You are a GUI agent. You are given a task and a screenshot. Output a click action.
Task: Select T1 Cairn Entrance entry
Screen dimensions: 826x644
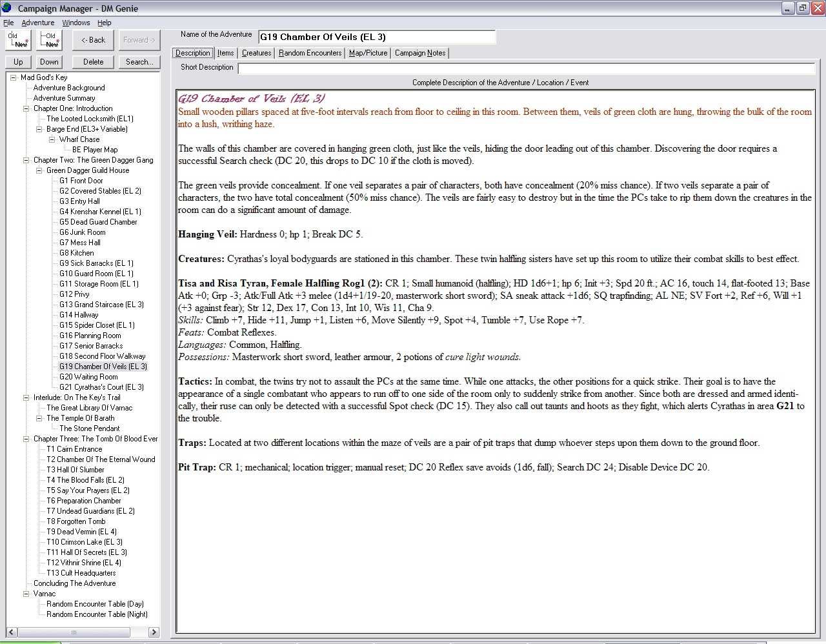pos(74,449)
